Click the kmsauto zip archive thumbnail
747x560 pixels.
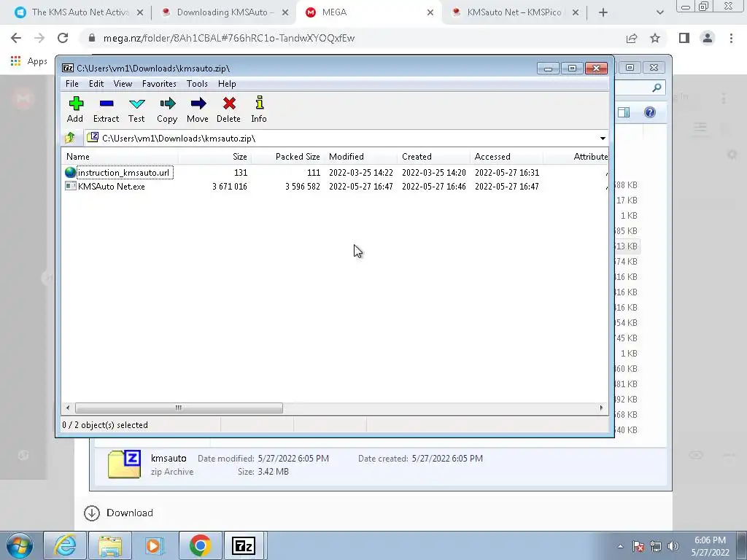coord(124,464)
